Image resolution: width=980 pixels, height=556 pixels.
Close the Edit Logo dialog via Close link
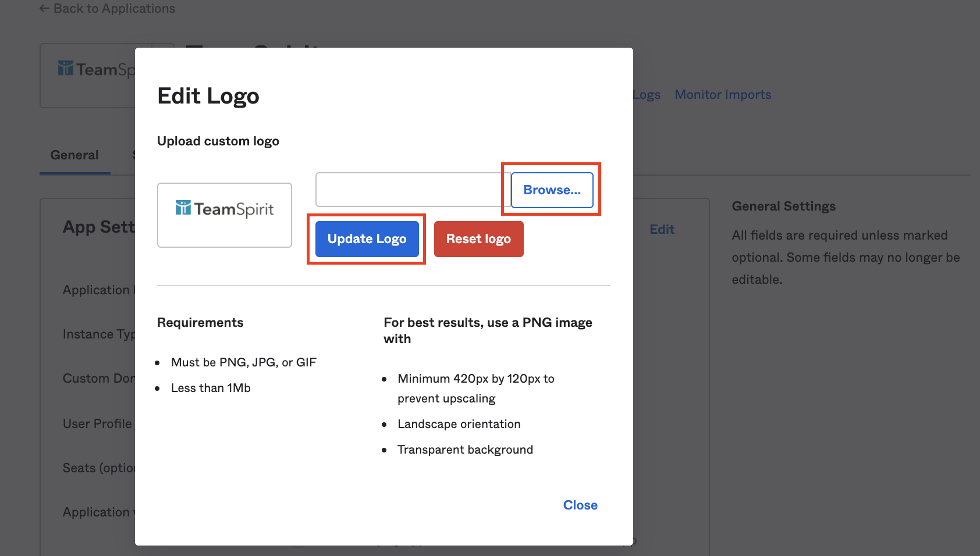point(580,505)
